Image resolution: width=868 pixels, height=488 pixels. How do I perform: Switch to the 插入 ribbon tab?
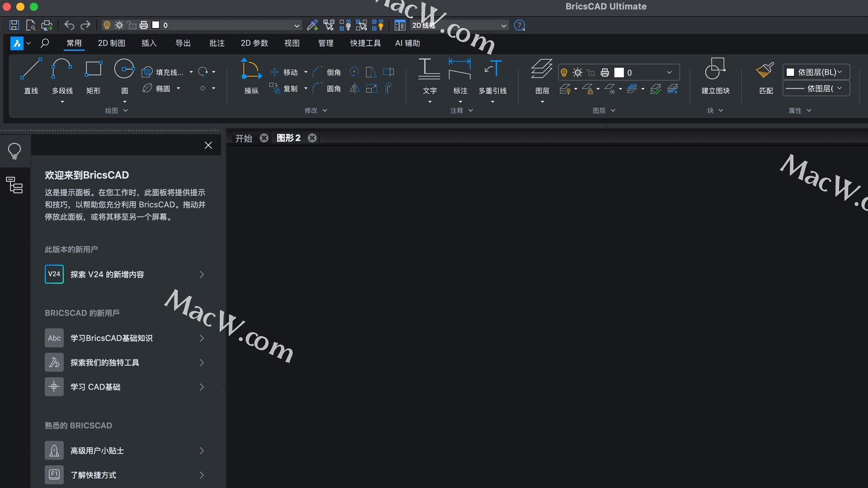(x=149, y=43)
